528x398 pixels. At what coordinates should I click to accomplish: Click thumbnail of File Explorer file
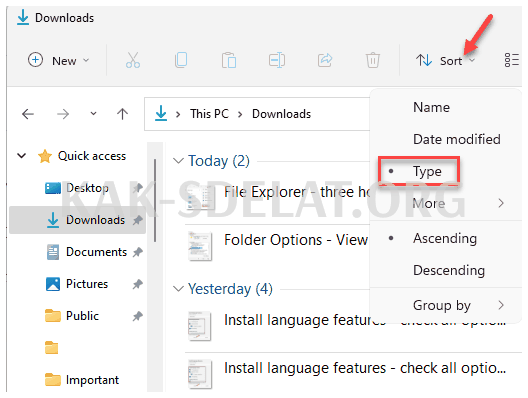pyautogui.click(x=200, y=198)
